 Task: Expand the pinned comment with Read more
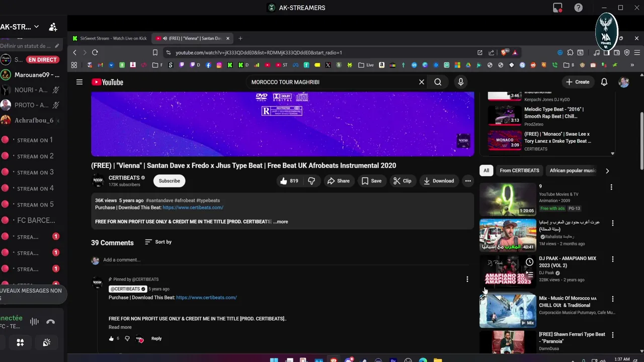(120, 327)
